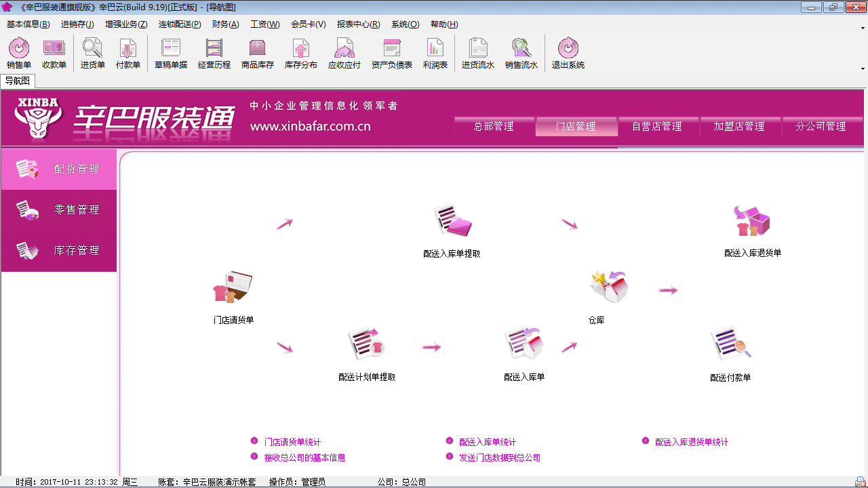Switch to the 分公司管理 tab
This screenshot has width=868, height=488.
click(x=821, y=126)
